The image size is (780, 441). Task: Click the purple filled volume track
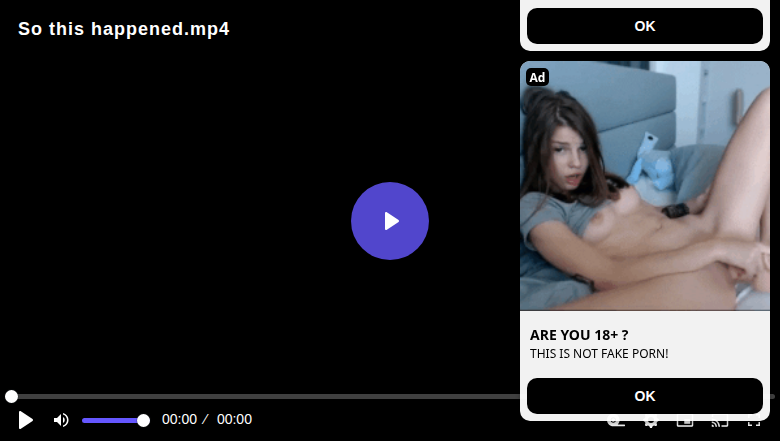click(x=112, y=421)
